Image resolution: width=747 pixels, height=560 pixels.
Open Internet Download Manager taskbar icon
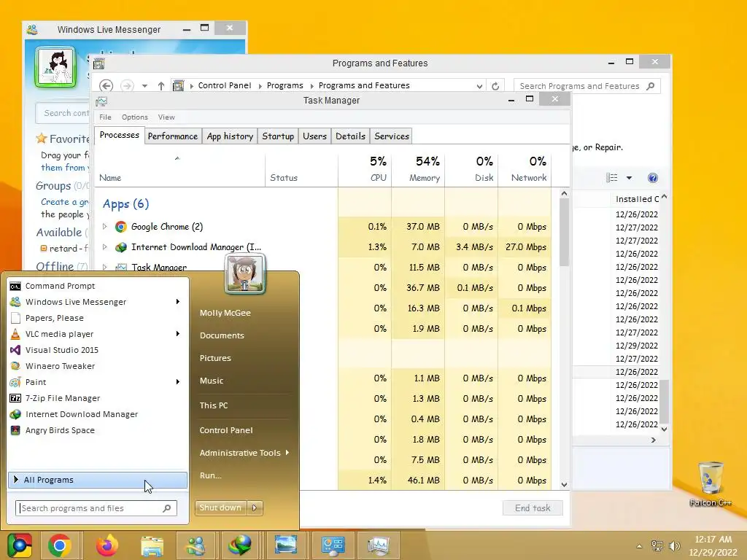point(239,545)
